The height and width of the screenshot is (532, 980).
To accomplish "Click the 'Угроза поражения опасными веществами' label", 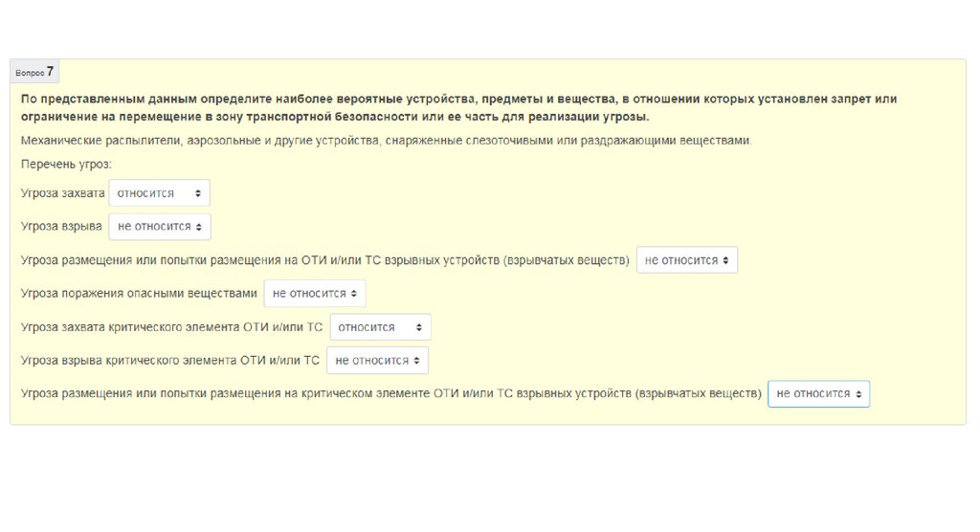I will (x=139, y=294).
